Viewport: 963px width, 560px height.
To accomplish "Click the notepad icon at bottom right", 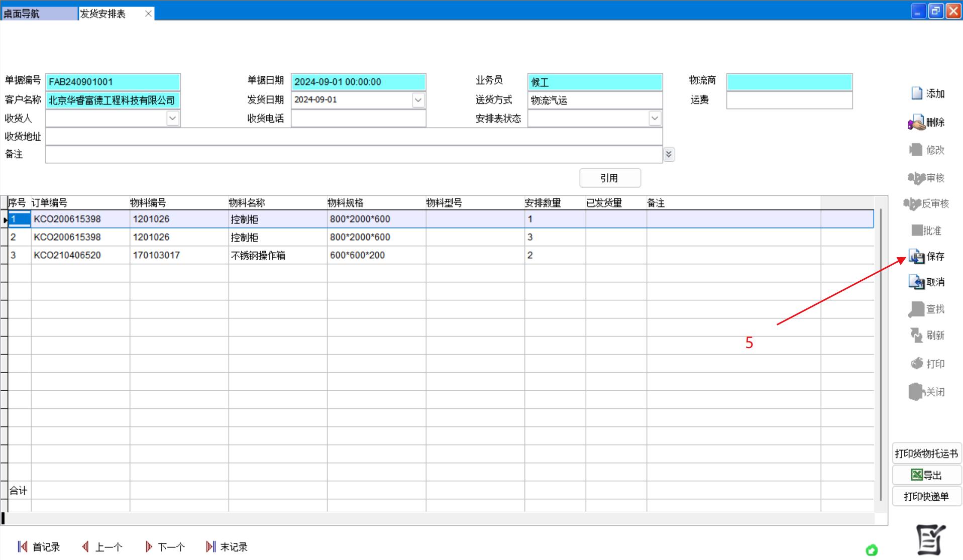I will click(x=930, y=540).
